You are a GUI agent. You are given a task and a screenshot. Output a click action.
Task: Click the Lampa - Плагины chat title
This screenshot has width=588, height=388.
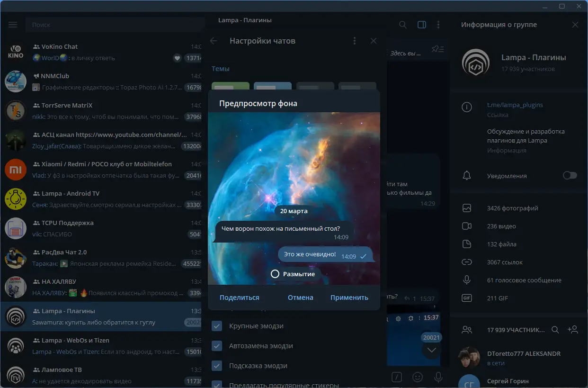245,20
